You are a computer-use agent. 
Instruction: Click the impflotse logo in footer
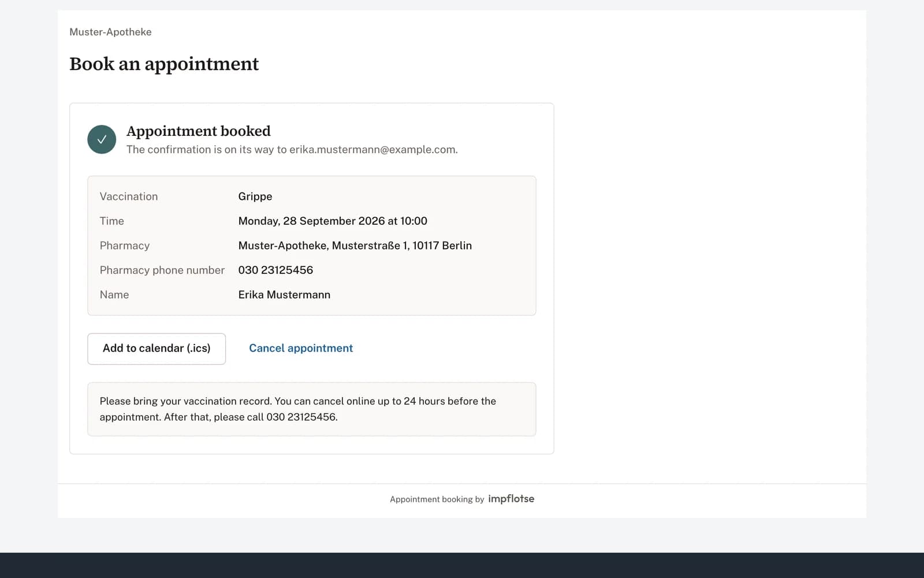tap(511, 499)
